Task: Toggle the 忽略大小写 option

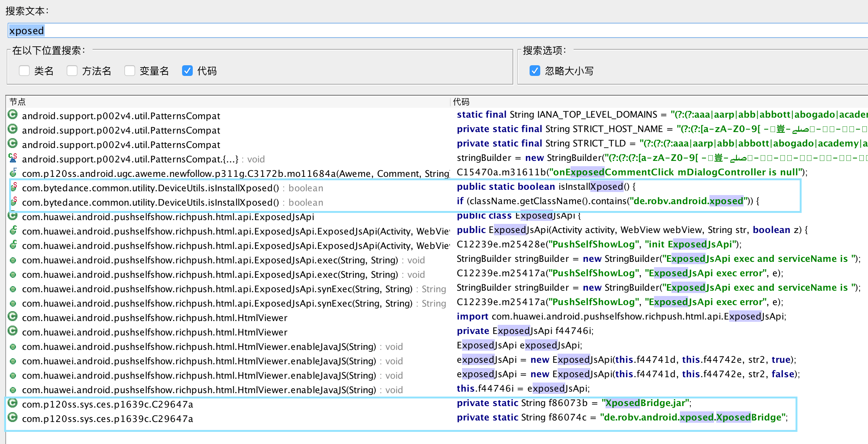Action: [535, 71]
